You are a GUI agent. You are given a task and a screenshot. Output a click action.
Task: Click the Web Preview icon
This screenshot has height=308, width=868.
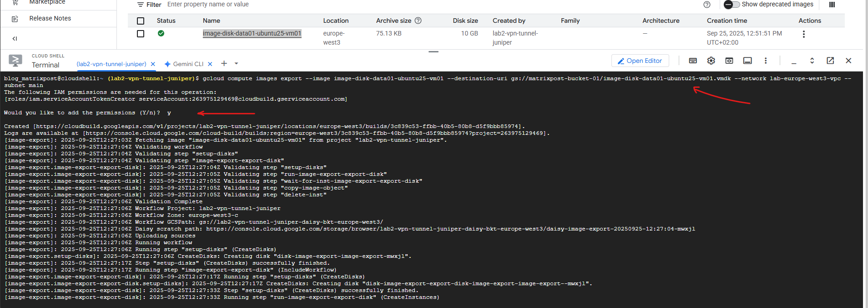[x=729, y=61]
